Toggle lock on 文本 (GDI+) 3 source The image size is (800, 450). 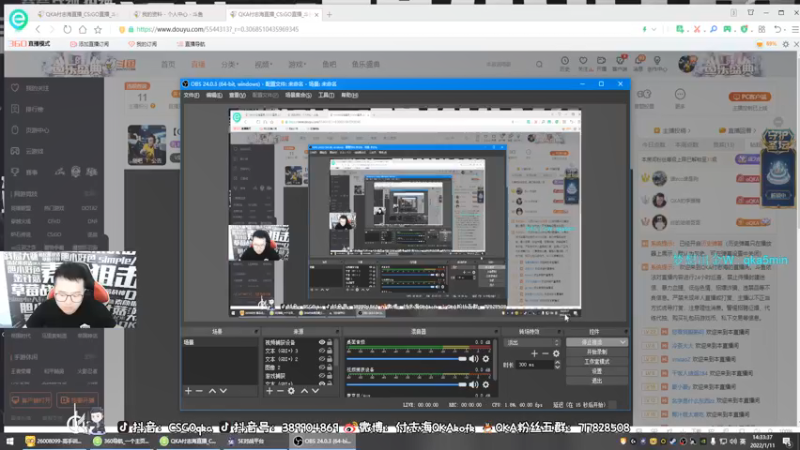coord(330,351)
